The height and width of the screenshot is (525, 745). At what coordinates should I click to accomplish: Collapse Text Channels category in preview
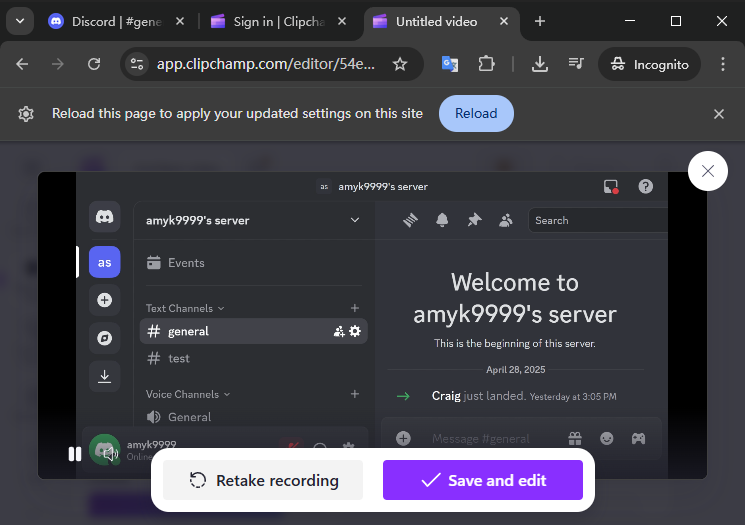pos(184,308)
